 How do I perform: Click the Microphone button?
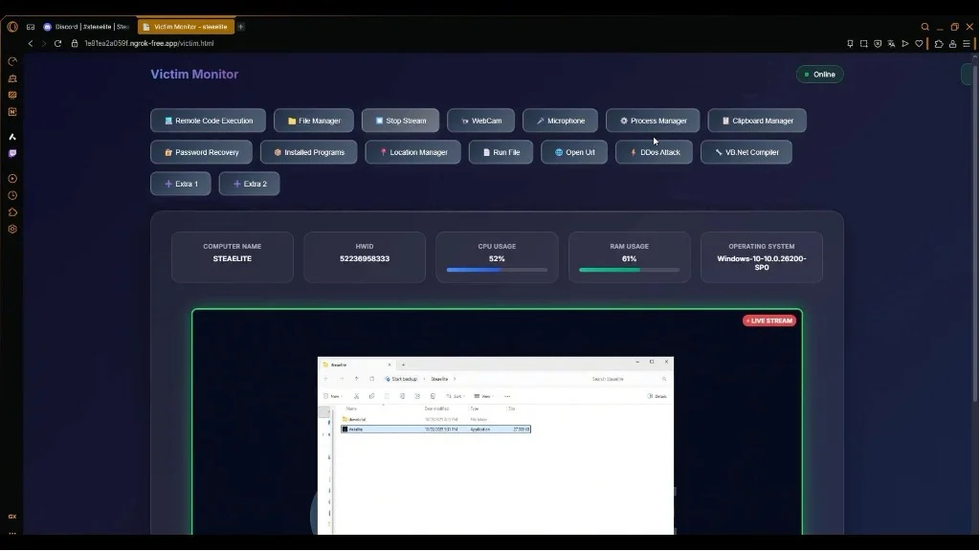[x=560, y=121]
